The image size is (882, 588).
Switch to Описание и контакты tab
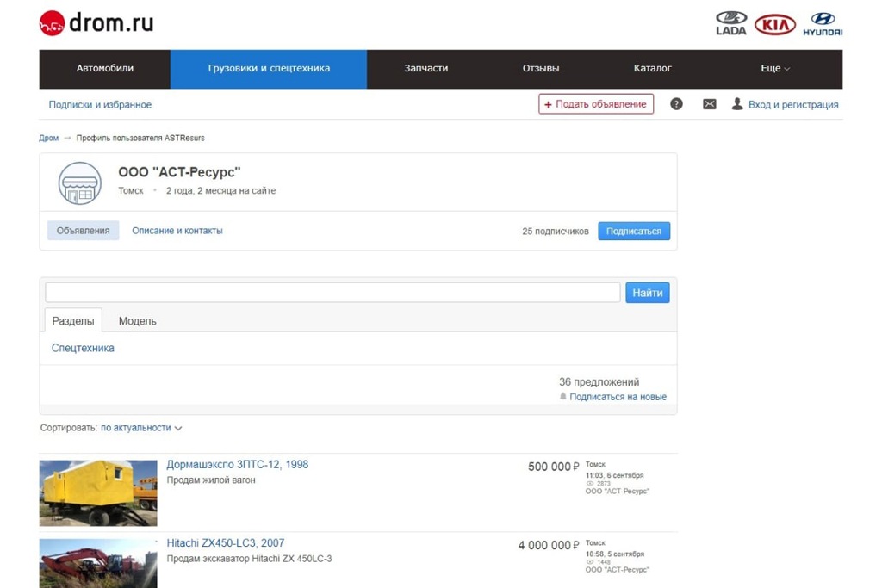177,231
